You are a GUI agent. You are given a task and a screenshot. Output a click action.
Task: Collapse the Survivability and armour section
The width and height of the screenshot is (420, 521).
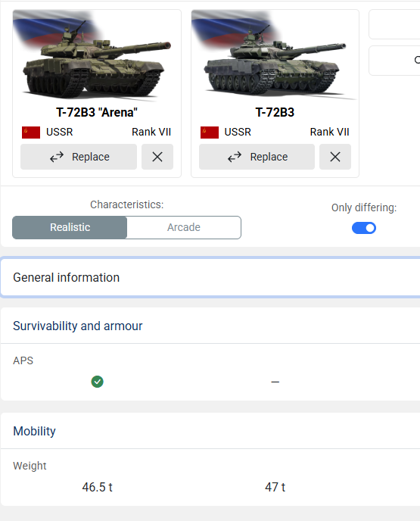click(210, 326)
